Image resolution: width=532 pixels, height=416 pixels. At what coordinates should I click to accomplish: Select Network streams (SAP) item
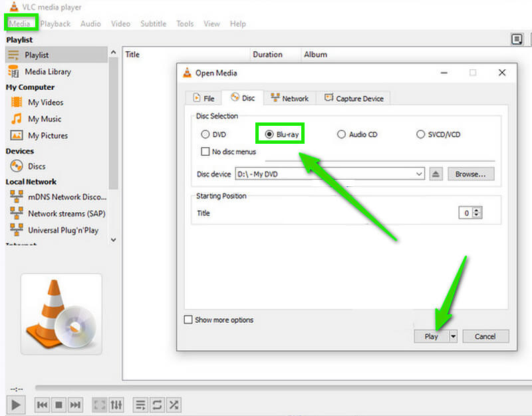tap(57, 213)
